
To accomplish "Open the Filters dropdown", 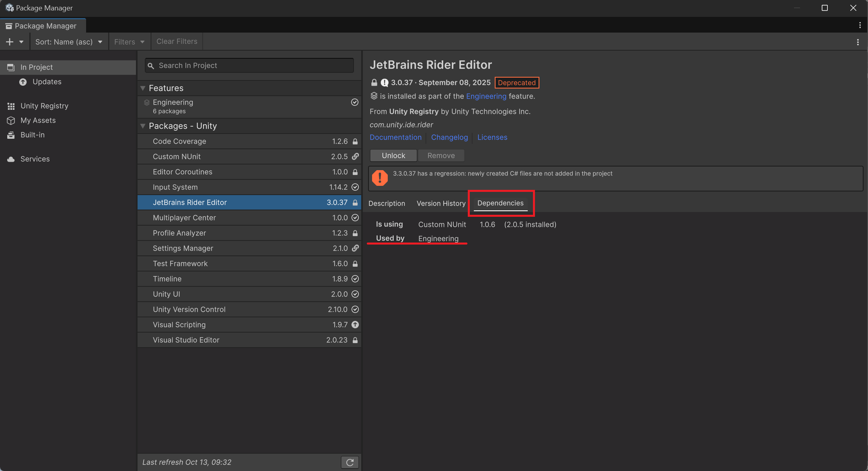I will 129,42.
